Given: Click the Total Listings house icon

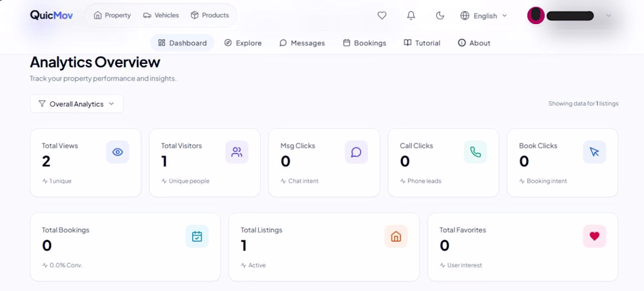Looking at the screenshot, I should point(396,237).
